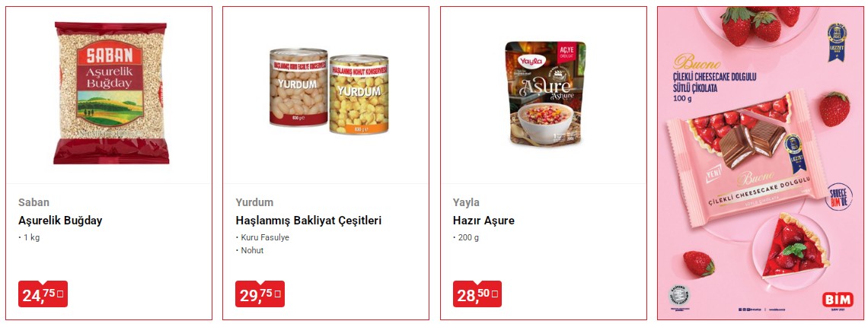
Task: Click the Yurdum brand name
Action: tap(254, 202)
